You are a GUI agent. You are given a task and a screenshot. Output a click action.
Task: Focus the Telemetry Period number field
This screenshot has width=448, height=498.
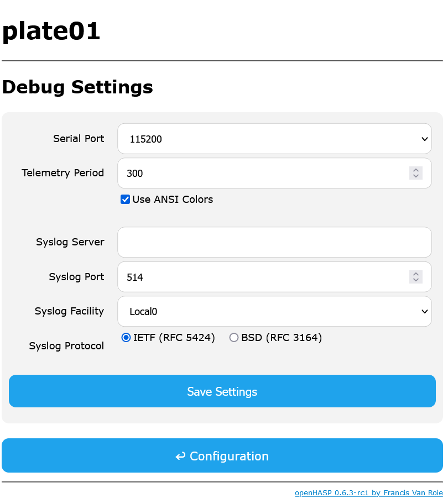pos(274,173)
